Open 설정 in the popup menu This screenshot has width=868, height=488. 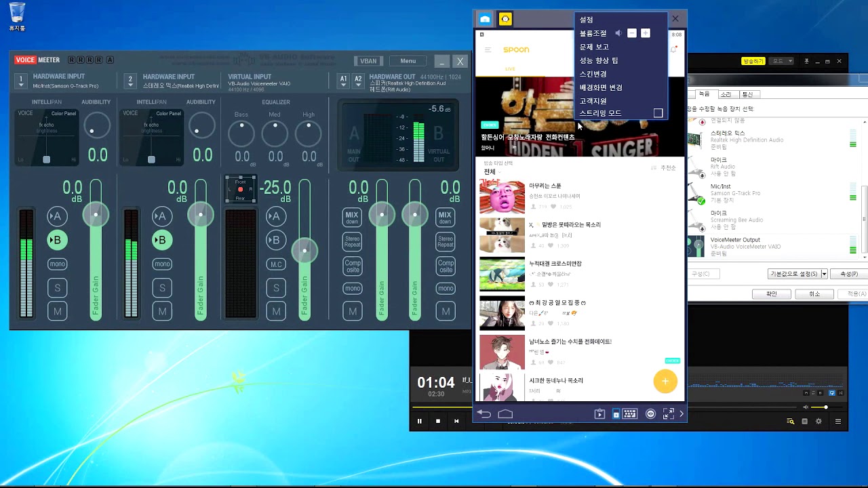point(587,20)
